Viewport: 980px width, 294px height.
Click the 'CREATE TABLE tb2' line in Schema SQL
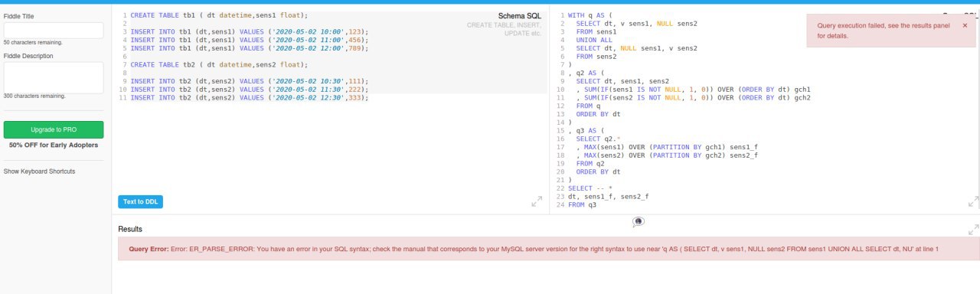(219, 64)
